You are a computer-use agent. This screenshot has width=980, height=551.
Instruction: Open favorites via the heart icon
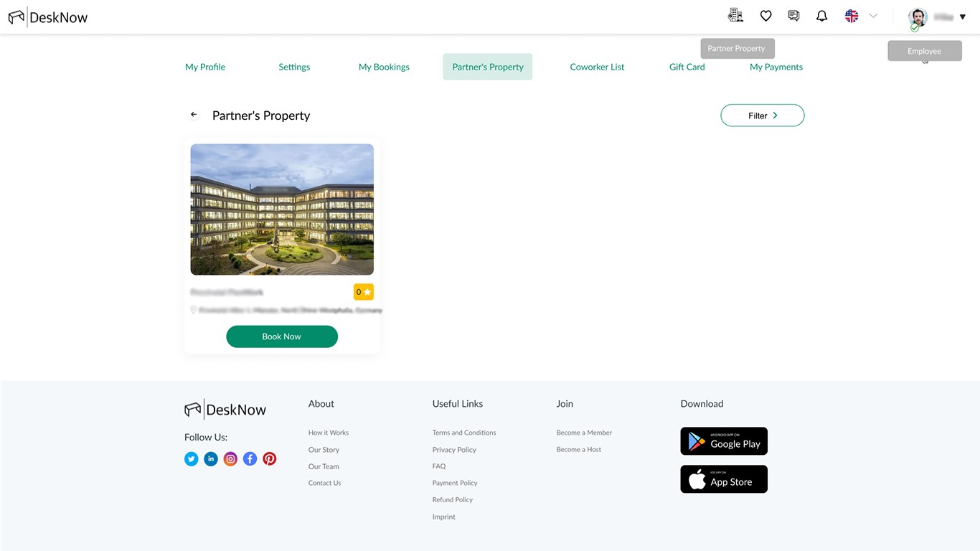tap(765, 16)
